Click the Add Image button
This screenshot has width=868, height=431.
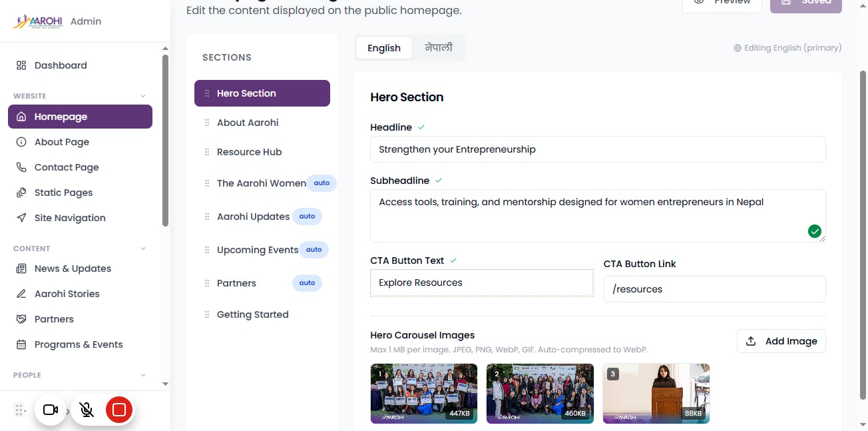click(781, 341)
